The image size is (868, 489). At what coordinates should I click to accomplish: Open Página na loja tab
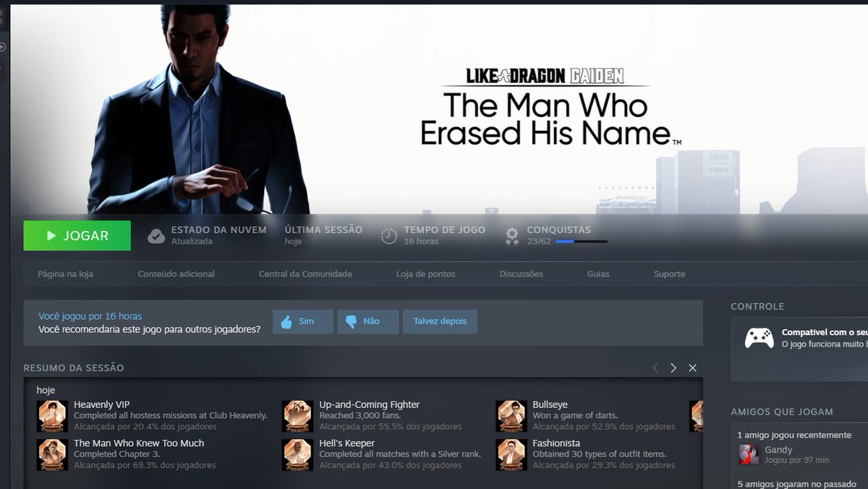pyautogui.click(x=65, y=274)
